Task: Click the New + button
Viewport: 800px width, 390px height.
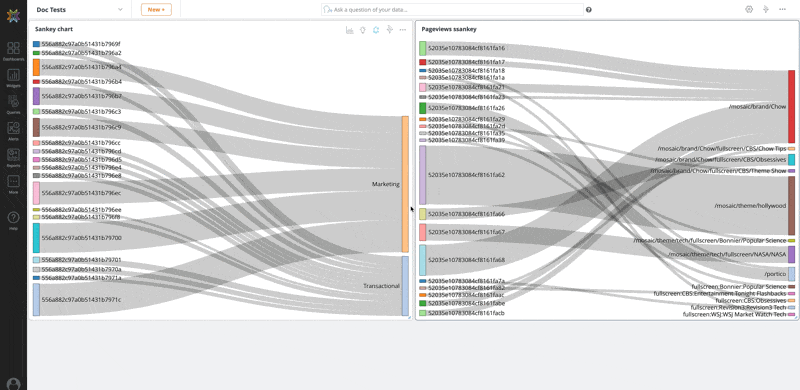Action: (156, 9)
